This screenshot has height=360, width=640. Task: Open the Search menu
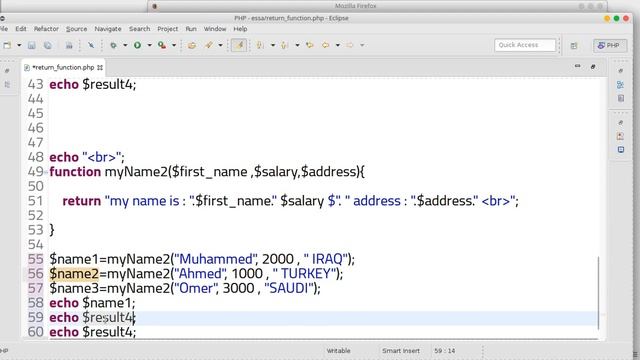point(140,29)
